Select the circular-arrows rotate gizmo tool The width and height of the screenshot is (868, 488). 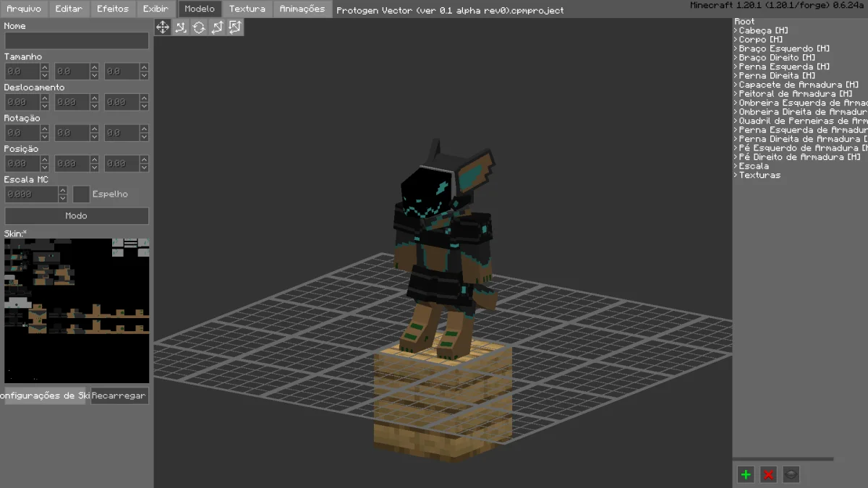(199, 27)
